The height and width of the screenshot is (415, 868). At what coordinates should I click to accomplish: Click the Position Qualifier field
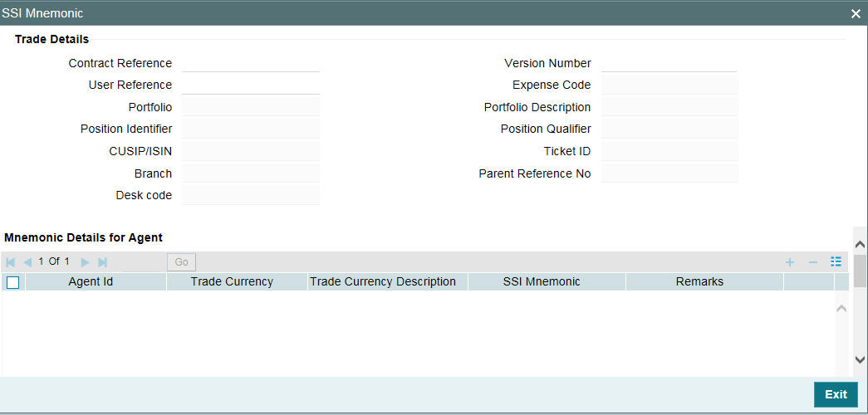(x=669, y=129)
